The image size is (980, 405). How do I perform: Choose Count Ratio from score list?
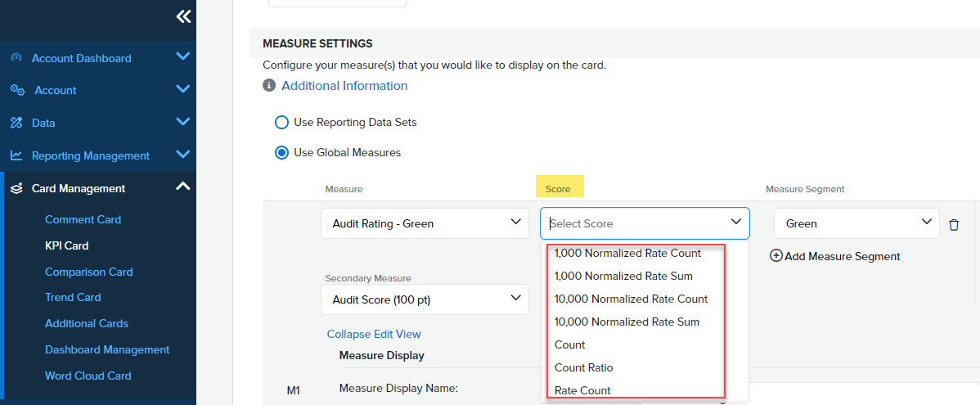pos(583,367)
